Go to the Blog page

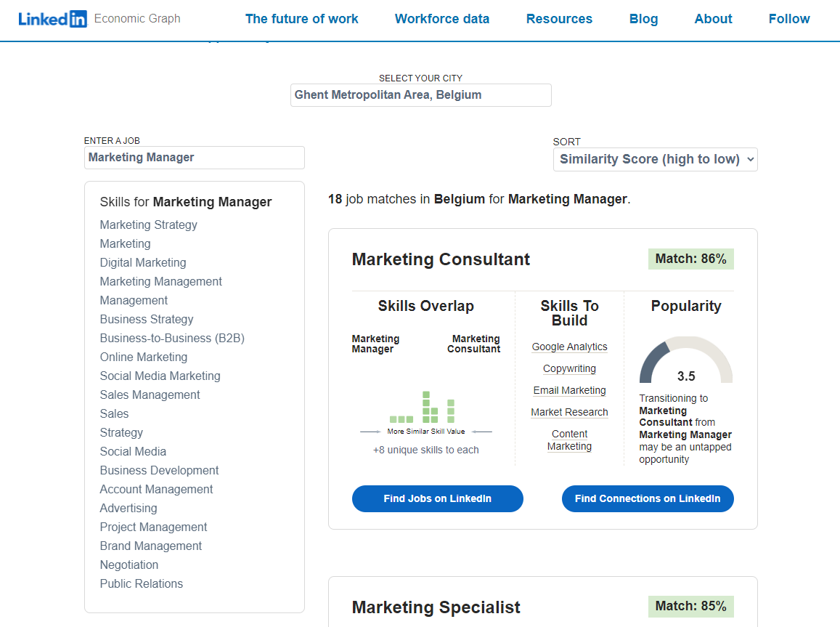pyautogui.click(x=643, y=19)
